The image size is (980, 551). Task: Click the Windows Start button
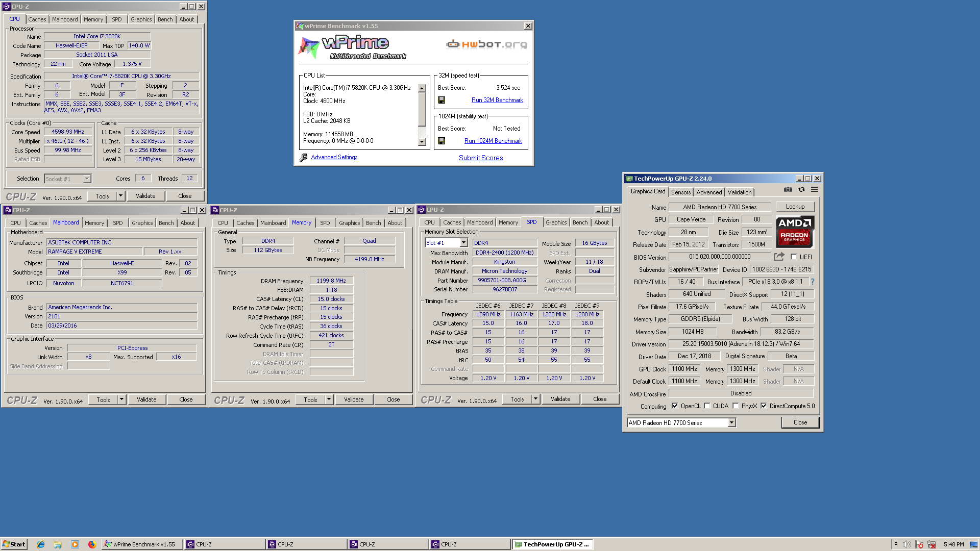[14, 544]
